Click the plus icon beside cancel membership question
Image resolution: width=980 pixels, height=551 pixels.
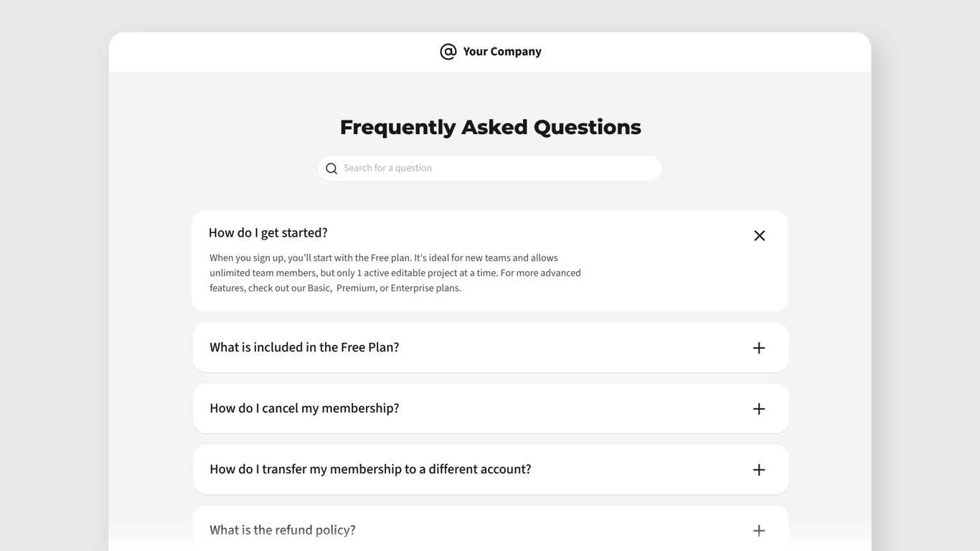pos(758,408)
